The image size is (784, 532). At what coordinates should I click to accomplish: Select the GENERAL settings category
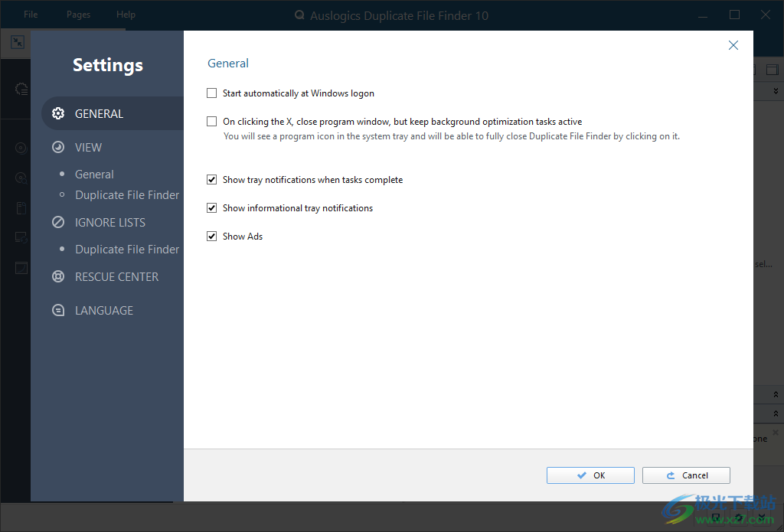pos(113,113)
